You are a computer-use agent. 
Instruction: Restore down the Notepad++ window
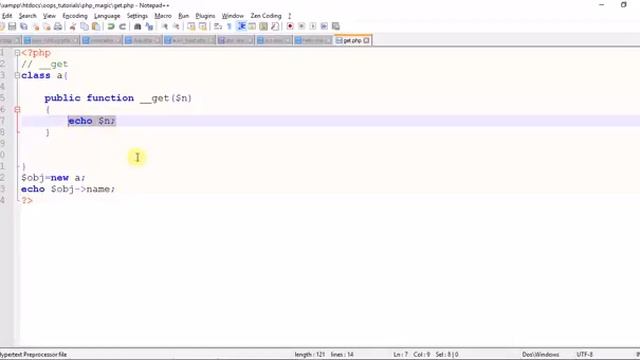pos(623,5)
